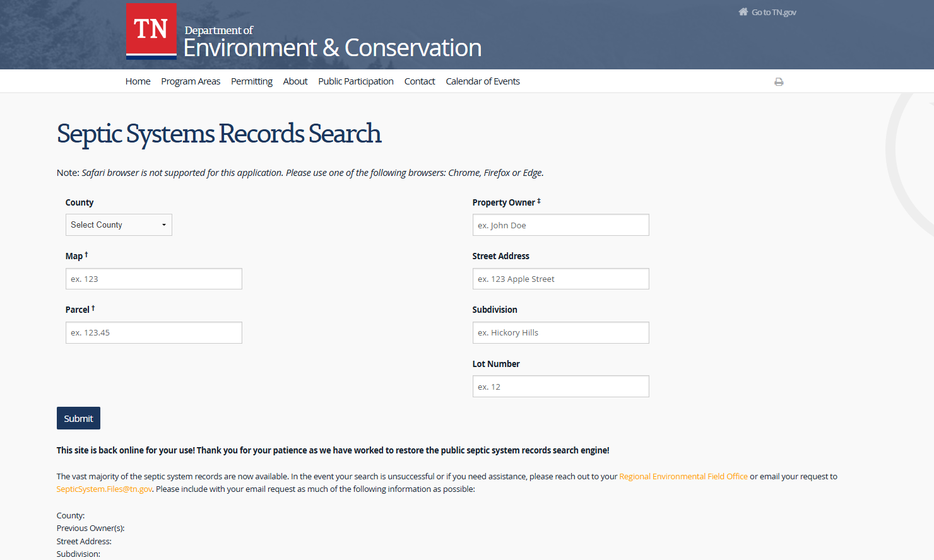This screenshot has width=934, height=560.
Task: Open the Program Areas menu
Action: click(191, 81)
